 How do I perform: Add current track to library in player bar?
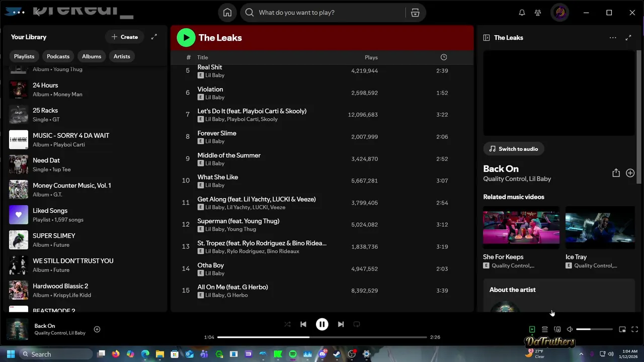[97, 329]
